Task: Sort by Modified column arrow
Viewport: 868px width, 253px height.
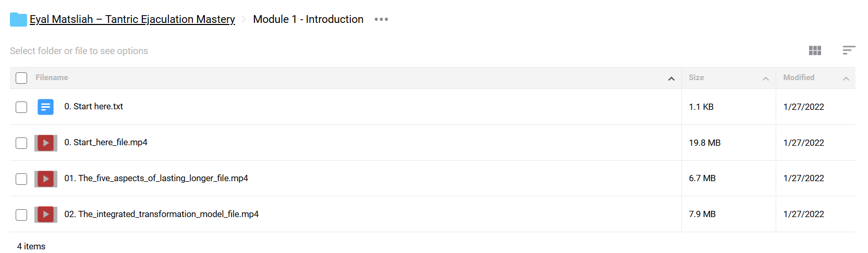Action: tap(846, 79)
